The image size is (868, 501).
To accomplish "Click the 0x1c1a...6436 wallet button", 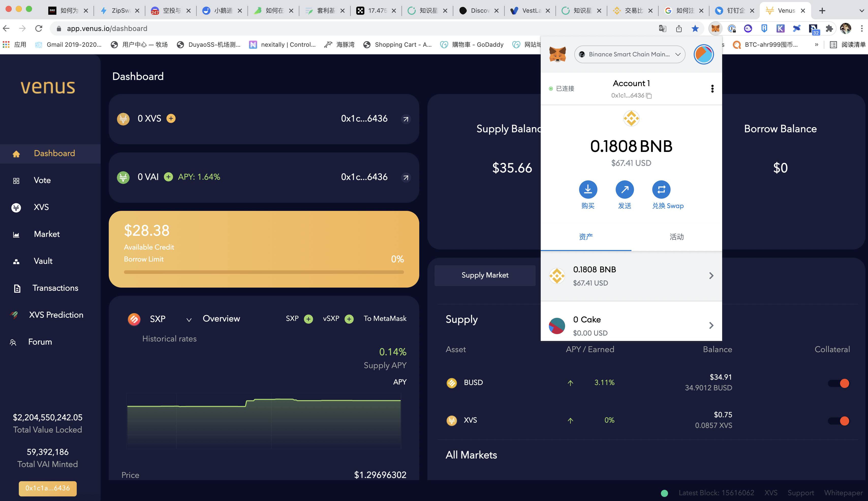I will (48, 488).
